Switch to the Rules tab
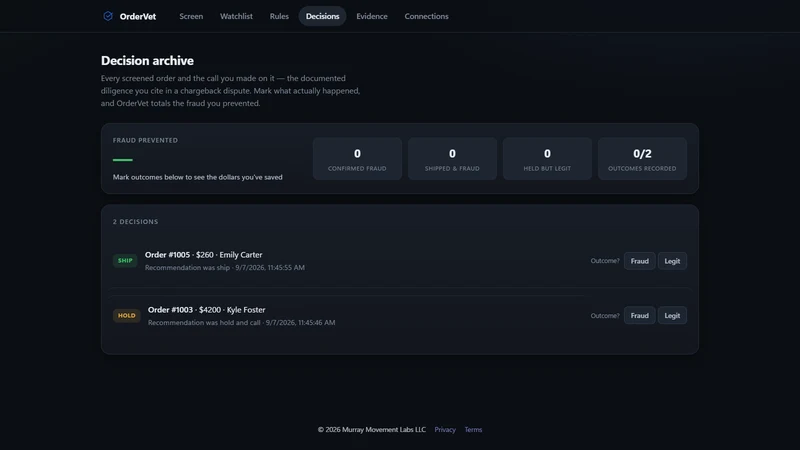 click(x=279, y=16)
